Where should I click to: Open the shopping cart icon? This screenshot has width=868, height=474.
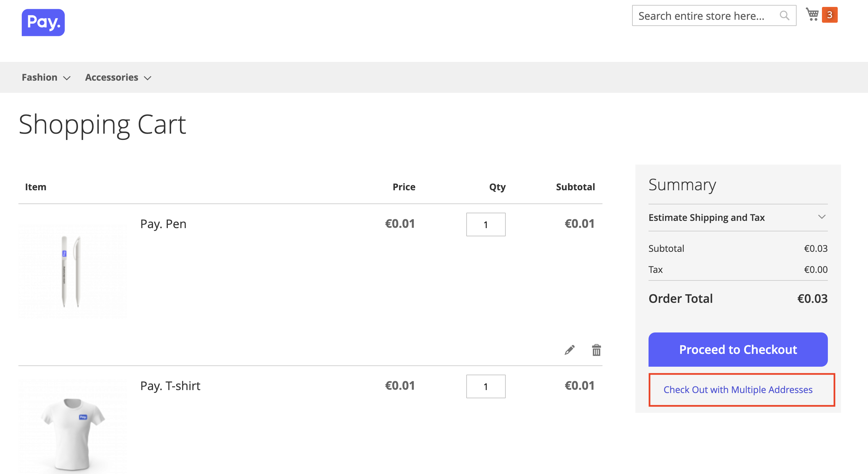coord(812,14)
